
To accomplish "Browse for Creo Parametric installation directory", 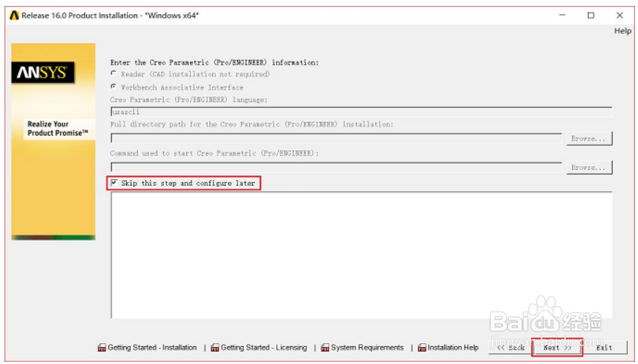I will (x=589, y=139).
